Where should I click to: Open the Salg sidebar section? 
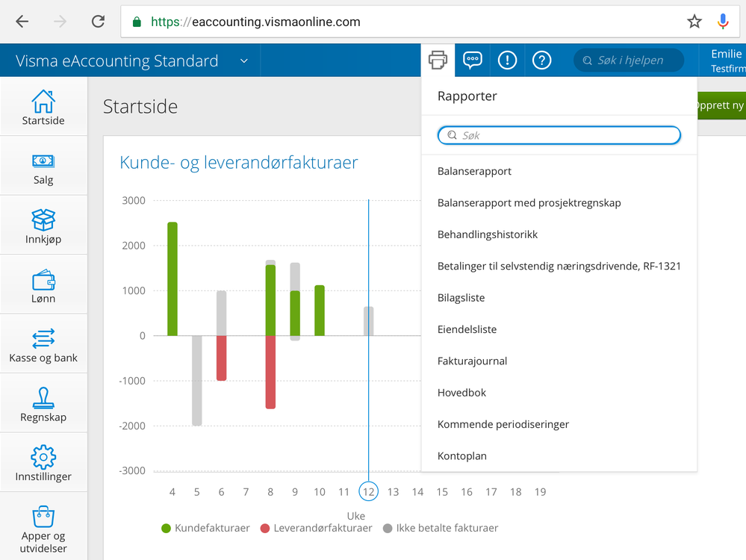pos(43,166)
